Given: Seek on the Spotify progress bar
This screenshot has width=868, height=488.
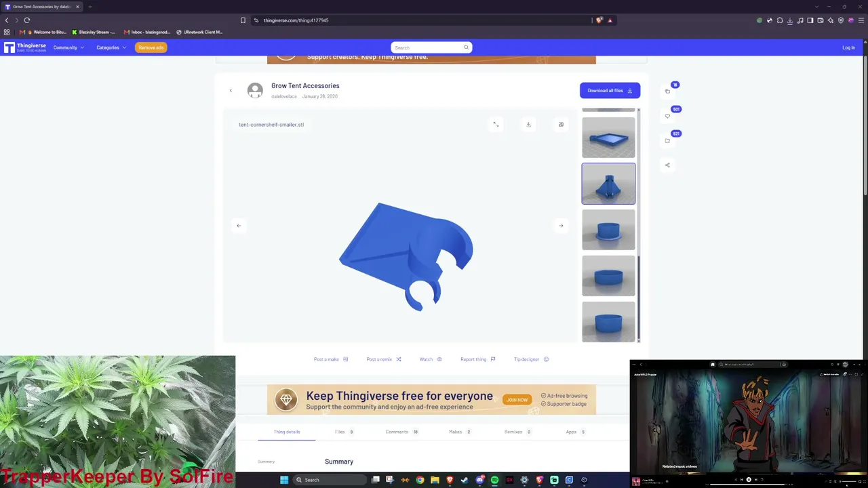Looking at the screenshot, I should [x=749, y=485].
